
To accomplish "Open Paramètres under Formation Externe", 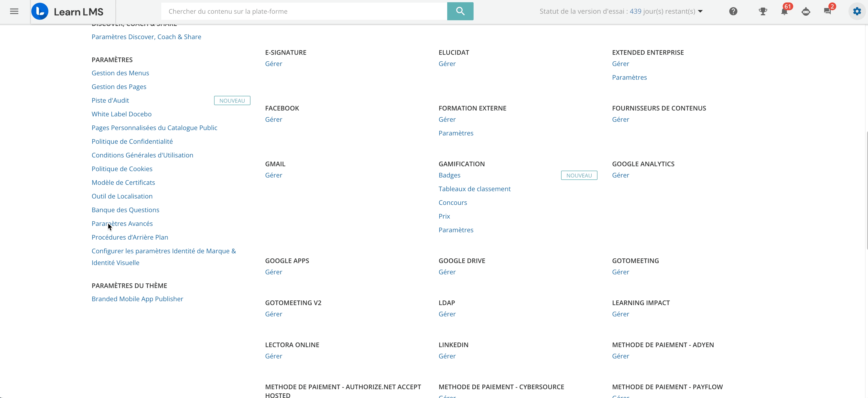I will pos(456,133).
